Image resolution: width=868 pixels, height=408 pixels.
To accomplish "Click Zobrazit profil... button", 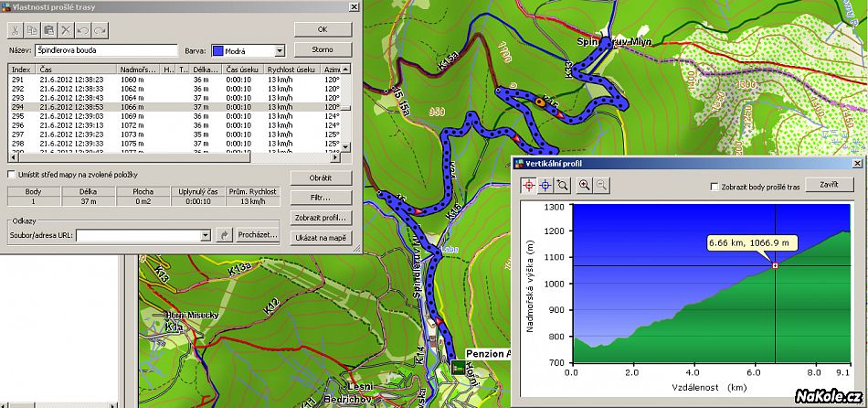I will tap(321, 218).
